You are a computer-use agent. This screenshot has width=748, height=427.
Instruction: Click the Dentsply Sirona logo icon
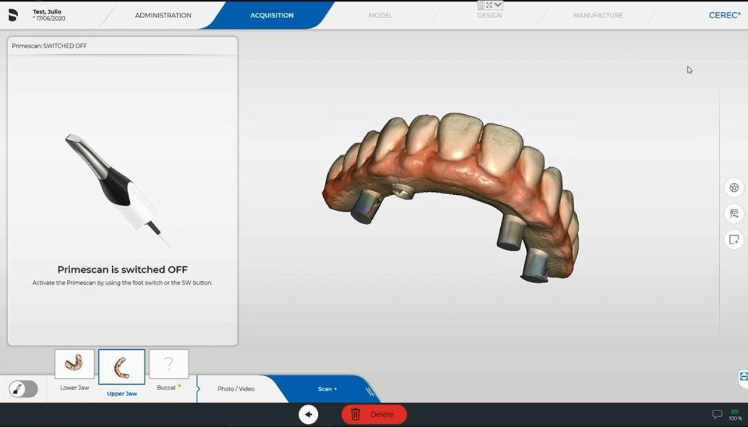tap(13, 15)
